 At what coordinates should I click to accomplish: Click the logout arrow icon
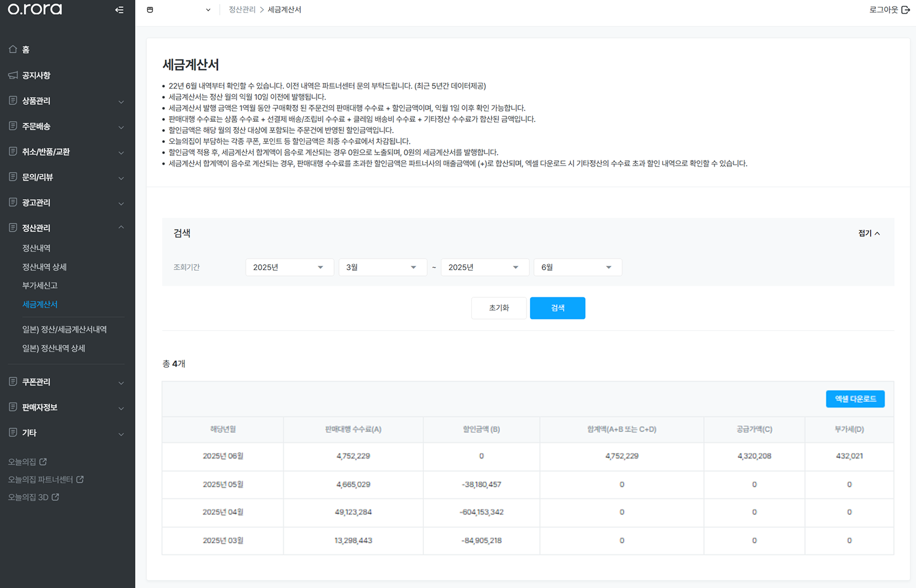[906, 10]
